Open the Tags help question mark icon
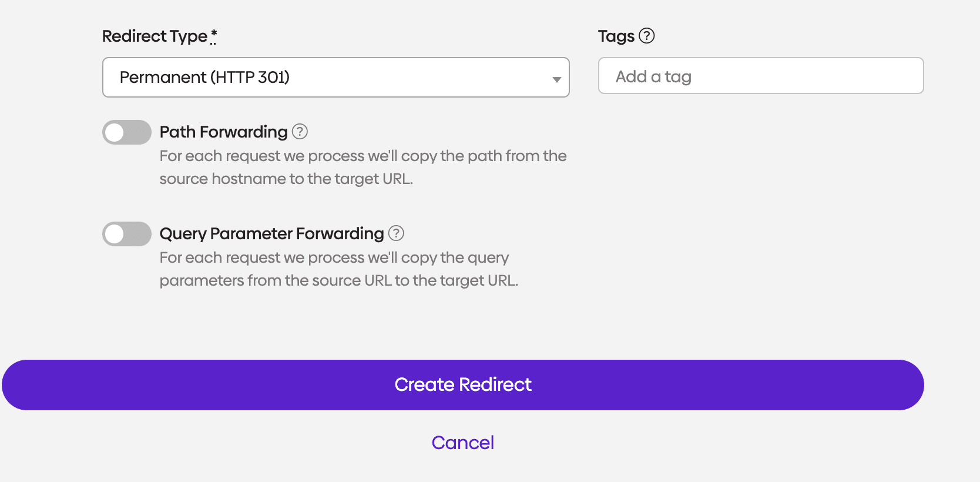The image size is (980, 482). click(647, 36)
